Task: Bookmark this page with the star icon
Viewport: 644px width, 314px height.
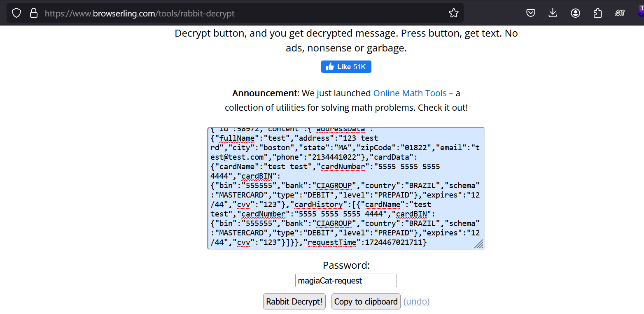Action: tap(453, 13)
